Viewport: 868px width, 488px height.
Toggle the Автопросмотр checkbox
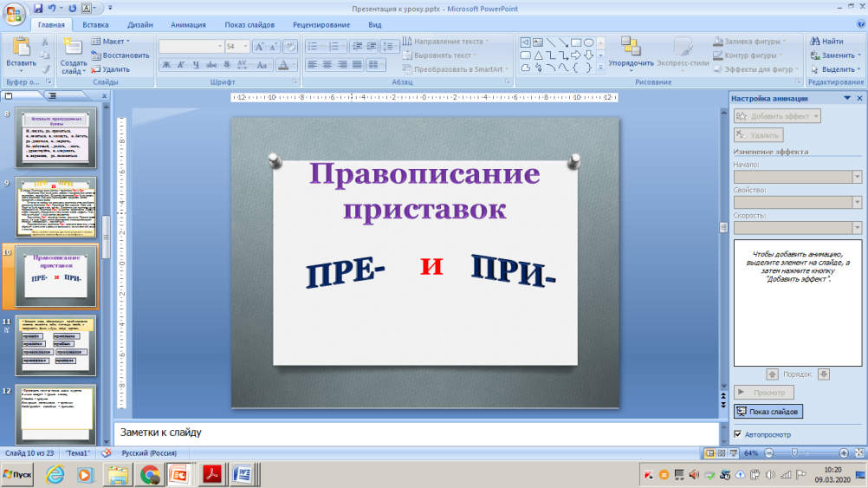tap(738, 434)
